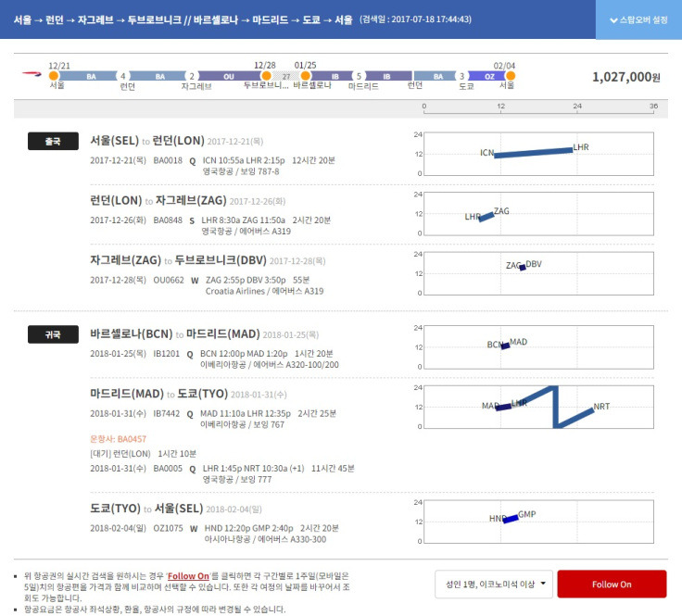Click the 자그레브(ZAG) to 두브로브니크(DBV) heading
The image size is (682, 616).
(178, 260)
